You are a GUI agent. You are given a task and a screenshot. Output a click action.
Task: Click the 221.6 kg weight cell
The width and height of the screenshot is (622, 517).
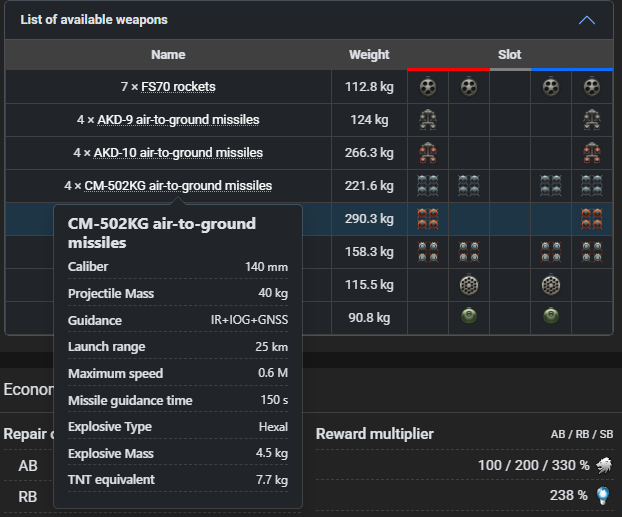(x=369, y=185)
